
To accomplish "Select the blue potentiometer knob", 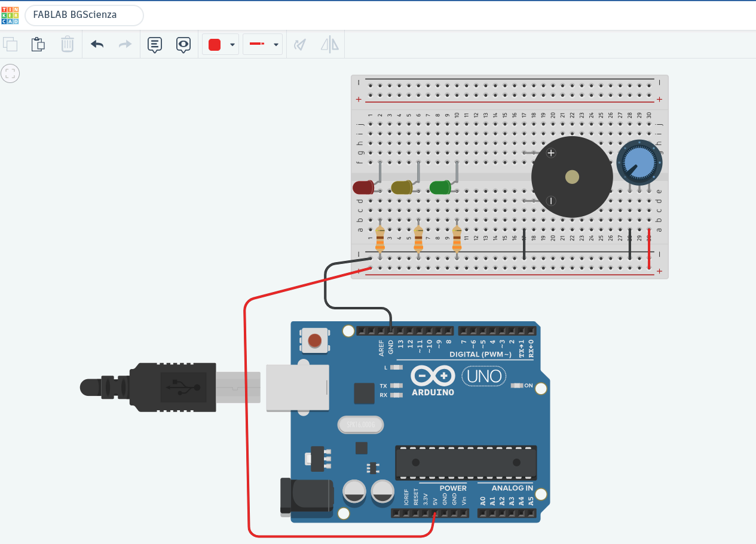I will (639, 162).
